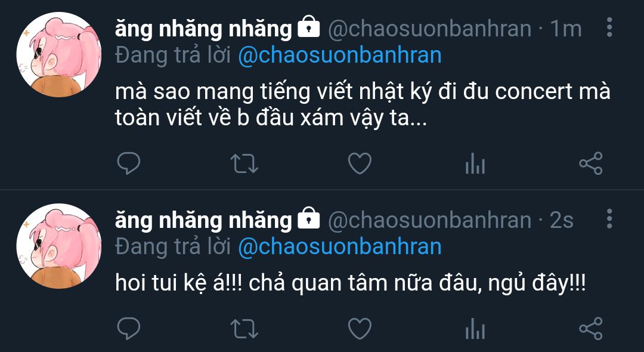The width and height of the screenshot is (644, 352).
Task: Retweet the first tweet
Action: click(244, 163)
